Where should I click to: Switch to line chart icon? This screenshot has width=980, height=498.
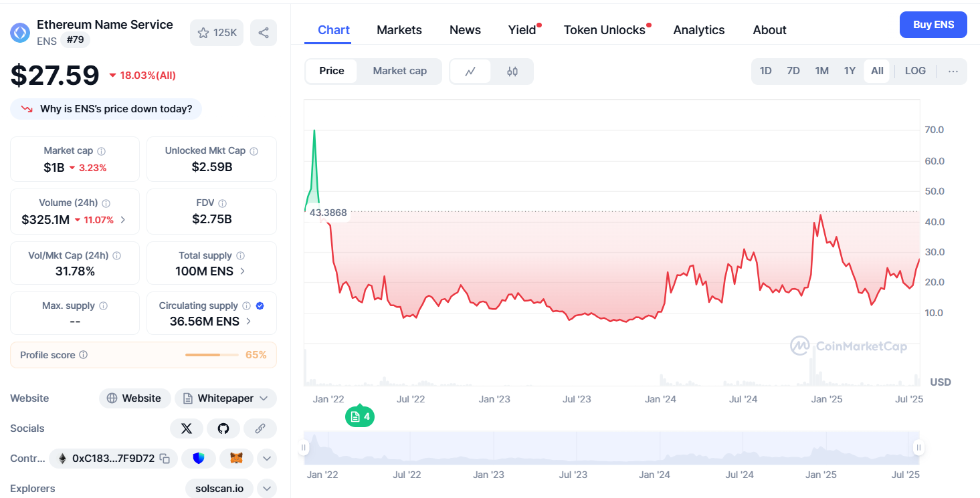point(470,72)
